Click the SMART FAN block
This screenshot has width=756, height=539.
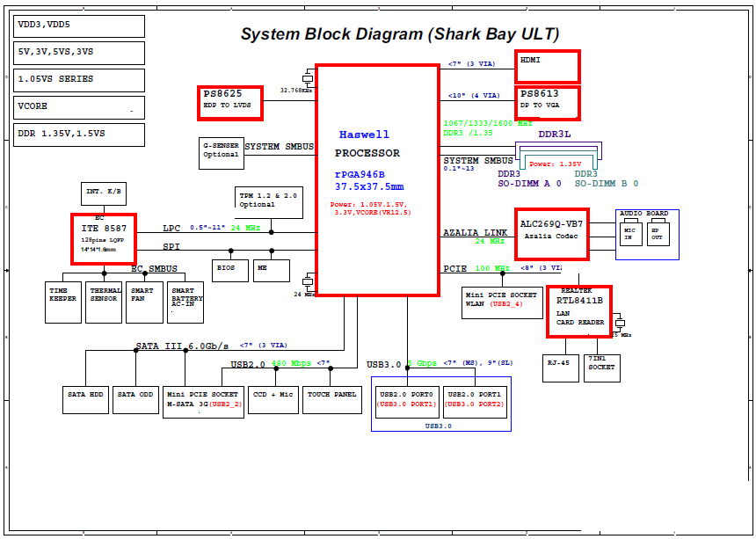pos(145,302)
